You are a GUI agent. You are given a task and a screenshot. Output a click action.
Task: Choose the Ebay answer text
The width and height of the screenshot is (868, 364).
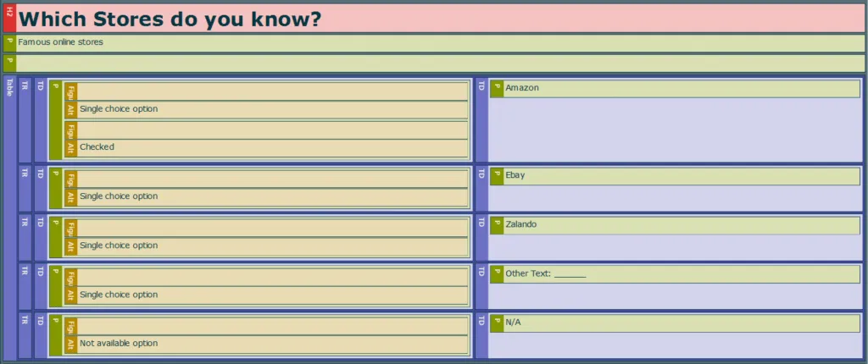[515, 175]
